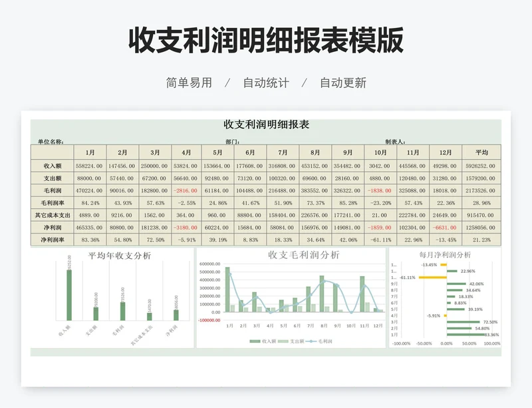Screen dimensions: 532x408
Task: Click the red value -3180.00
Action: pos(186,227)
